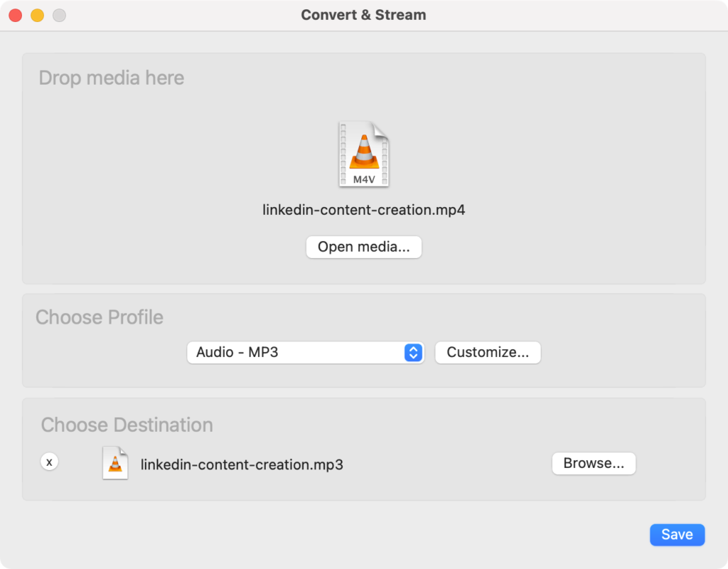This screenshot has height=569, width=728.
Task: Click the Convert & Stream title bar text
Action: pos(363,15)
